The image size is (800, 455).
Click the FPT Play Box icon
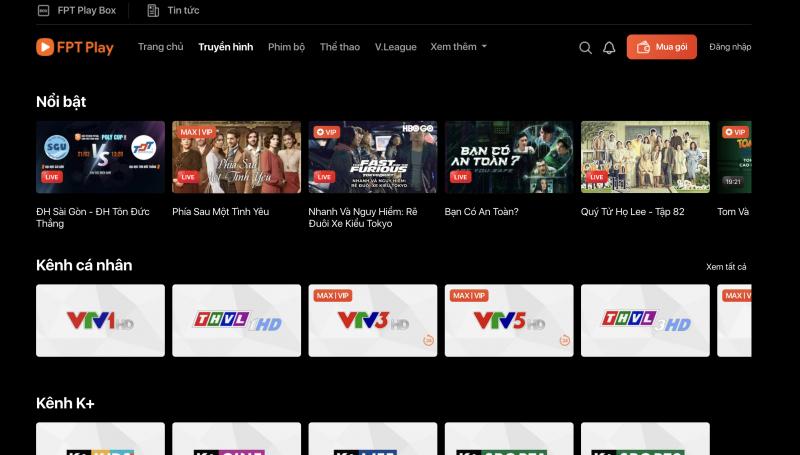(x=44, y=10)
